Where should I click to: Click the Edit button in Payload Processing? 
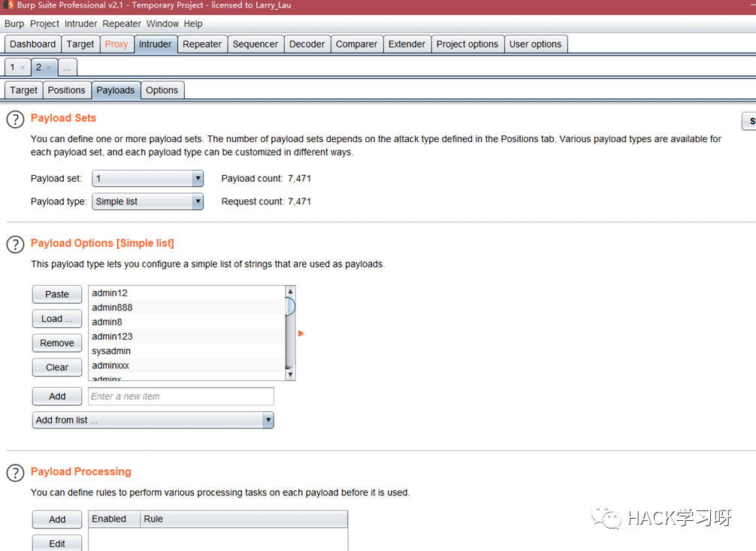[x=57, y=543]
